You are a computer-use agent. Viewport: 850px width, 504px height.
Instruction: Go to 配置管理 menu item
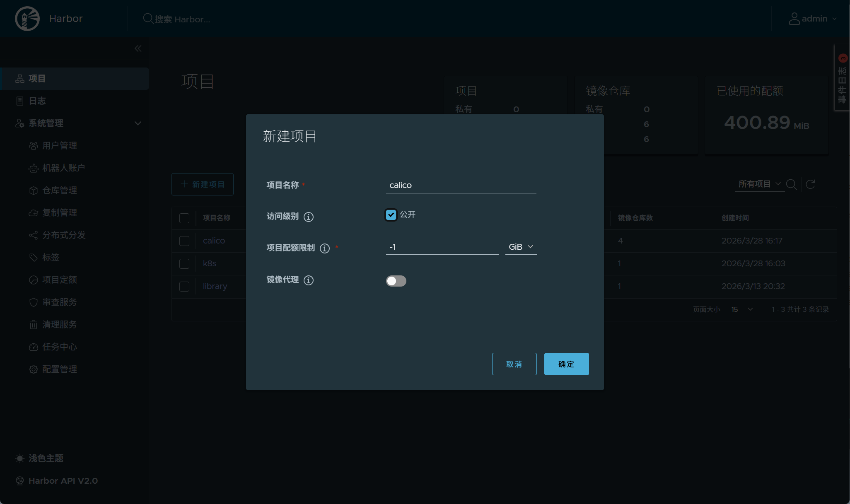tap(60, 369)
